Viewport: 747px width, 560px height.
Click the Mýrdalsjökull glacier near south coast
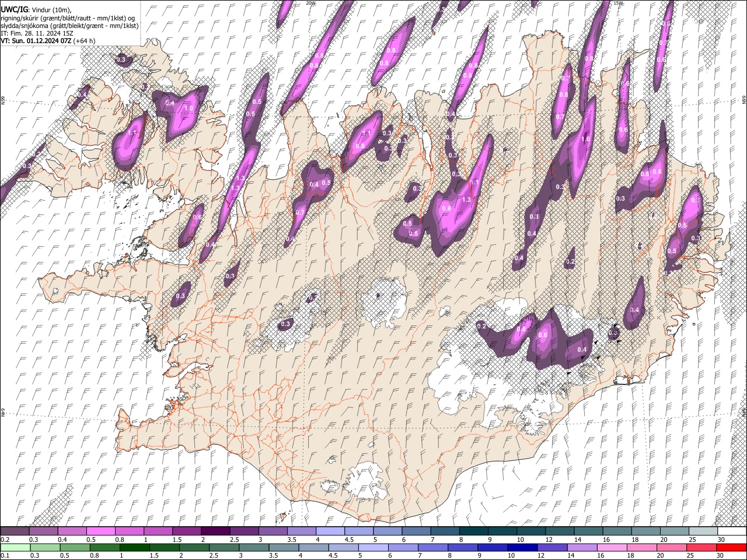(366, 481)
